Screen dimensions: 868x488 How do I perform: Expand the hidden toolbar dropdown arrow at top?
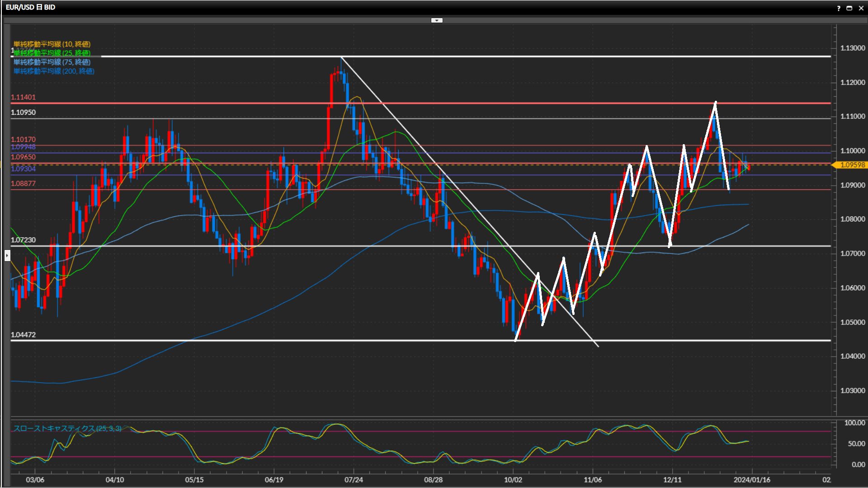point(437,20)
